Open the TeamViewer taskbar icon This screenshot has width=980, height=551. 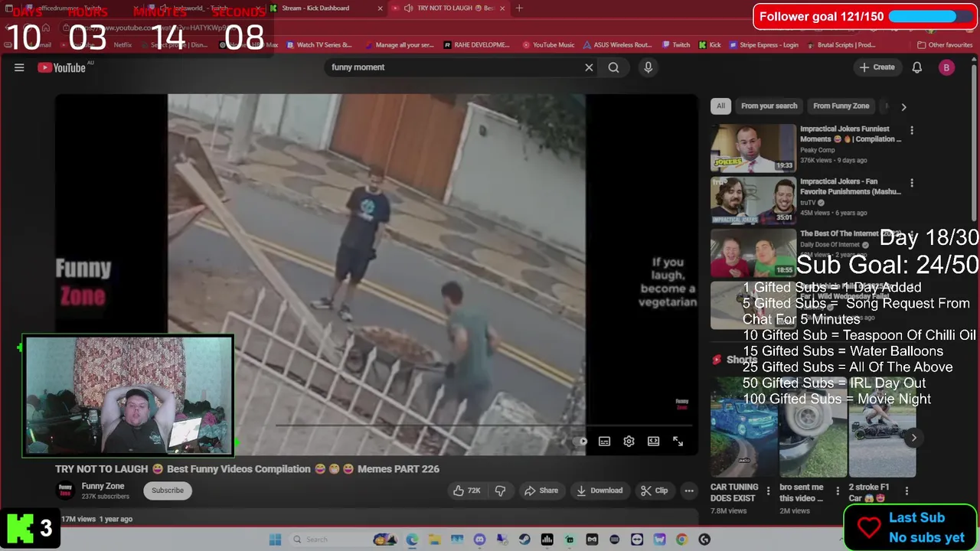[637, 540]
